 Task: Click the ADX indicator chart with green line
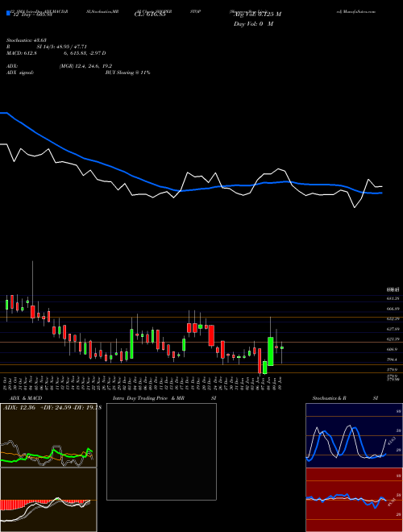coord(48,435)
